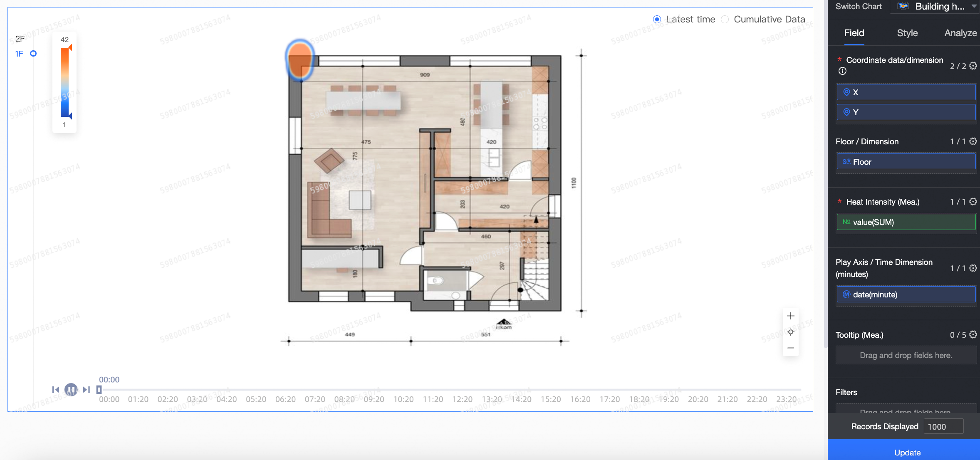Open Play Axis time dimension settings
This screenshot has height=460, width=980.
pos(973,268)
